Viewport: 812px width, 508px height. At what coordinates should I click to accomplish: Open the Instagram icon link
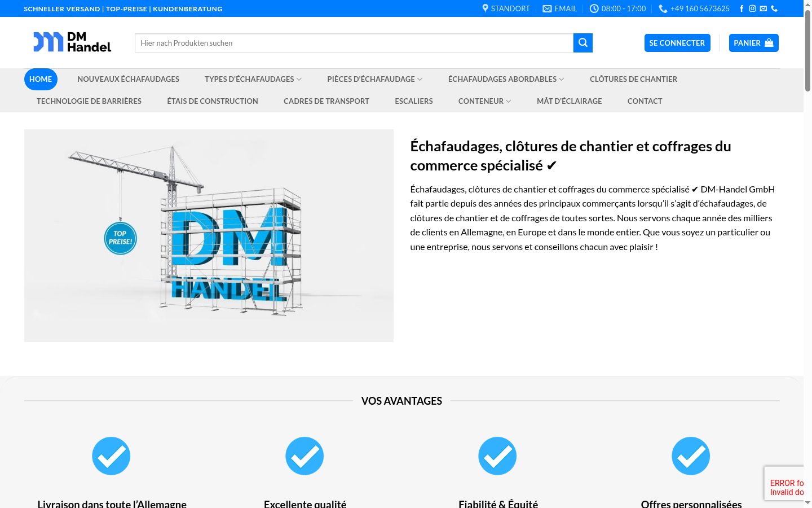click(x=752, y=8)
